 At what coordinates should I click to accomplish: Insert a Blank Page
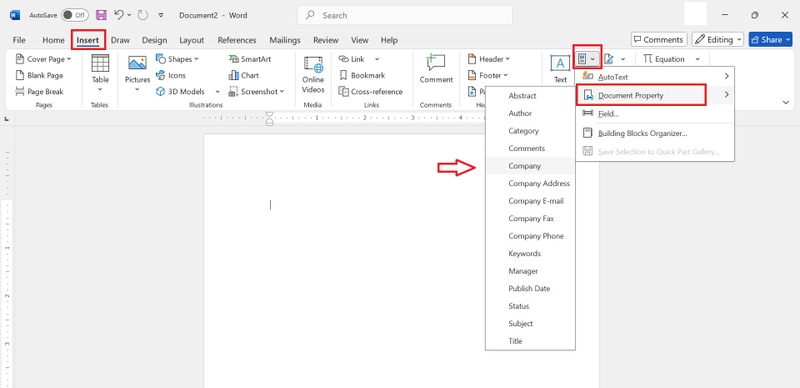point(40,76)
